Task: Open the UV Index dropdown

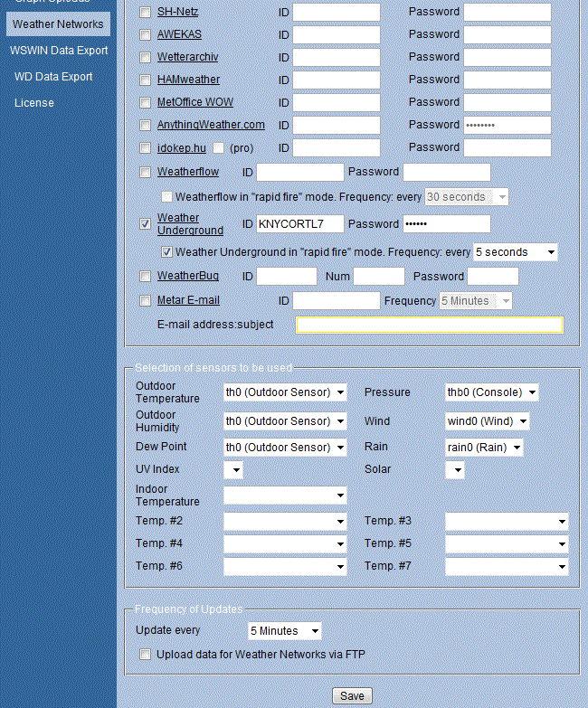Action: pos(233,470)
